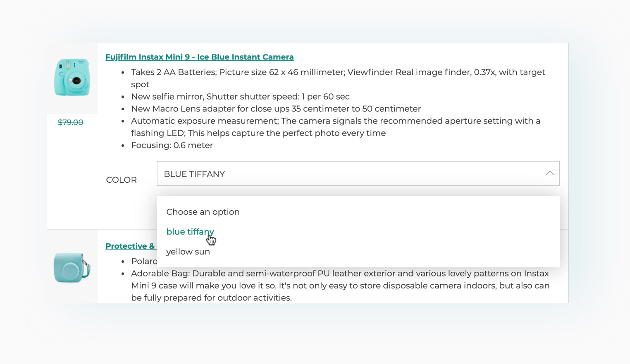
Task: Click the BLUE TIFFANY color select box
Action: [x=351, y=174]
